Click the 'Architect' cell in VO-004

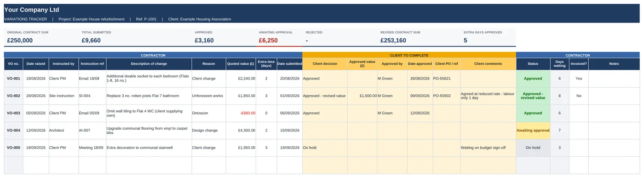63,131
